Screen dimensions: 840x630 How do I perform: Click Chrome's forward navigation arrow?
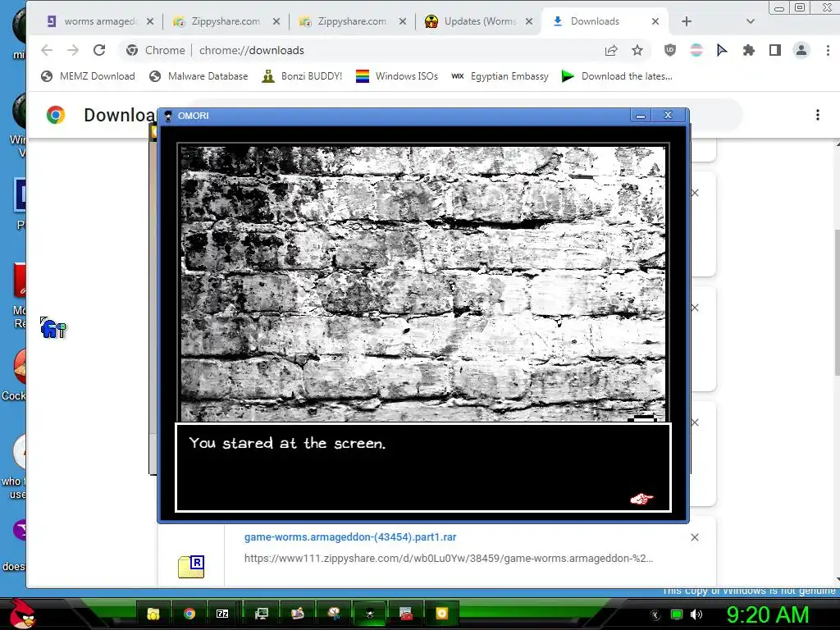(x=73, y=50)
